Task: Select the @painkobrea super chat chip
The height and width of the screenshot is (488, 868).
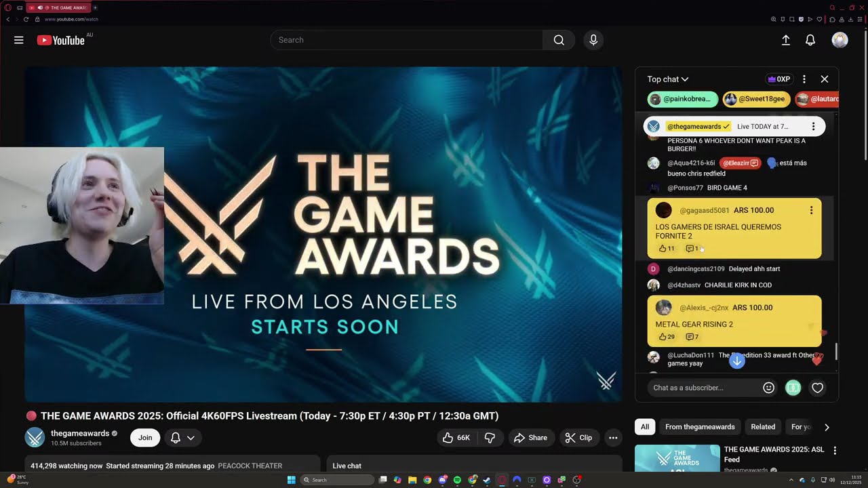Action: pyautogui.click(x=683, y=99)
